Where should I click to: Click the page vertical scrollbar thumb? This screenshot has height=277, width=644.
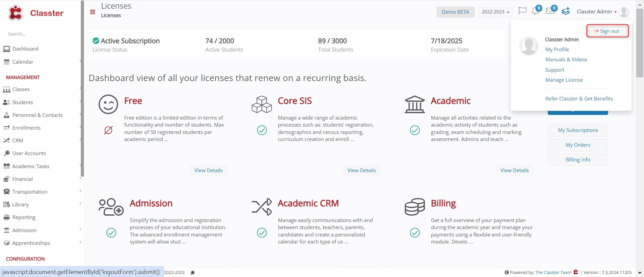pos(640,43)
